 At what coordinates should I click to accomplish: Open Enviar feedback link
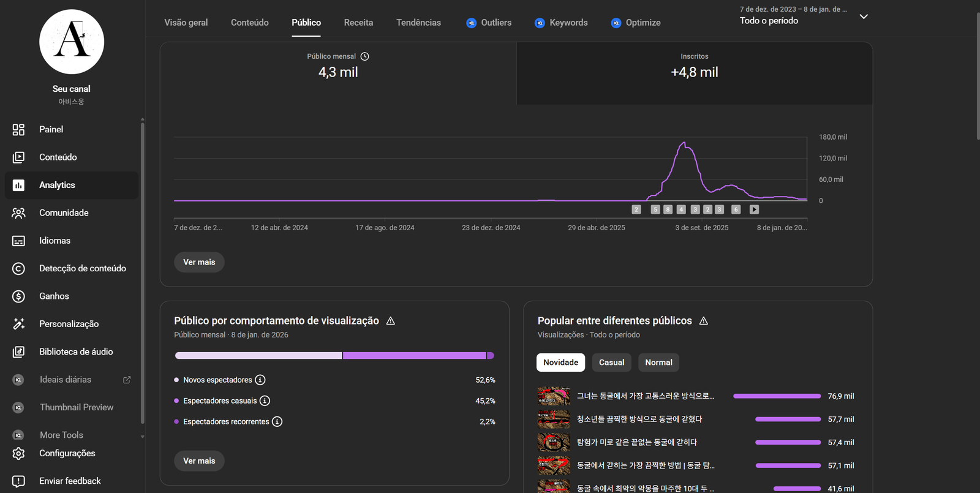70,481
